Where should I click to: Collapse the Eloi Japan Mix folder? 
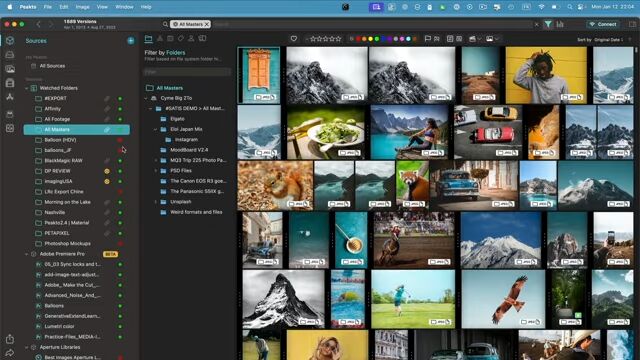[156, 129]
